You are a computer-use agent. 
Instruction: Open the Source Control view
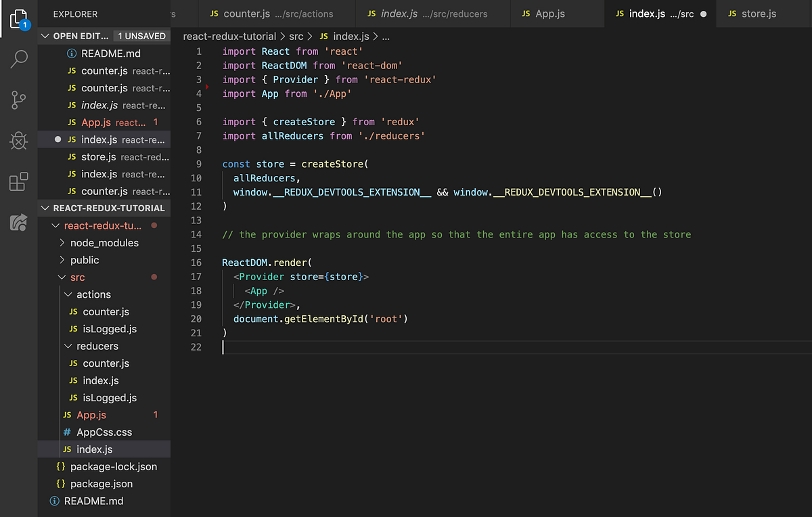18,100
